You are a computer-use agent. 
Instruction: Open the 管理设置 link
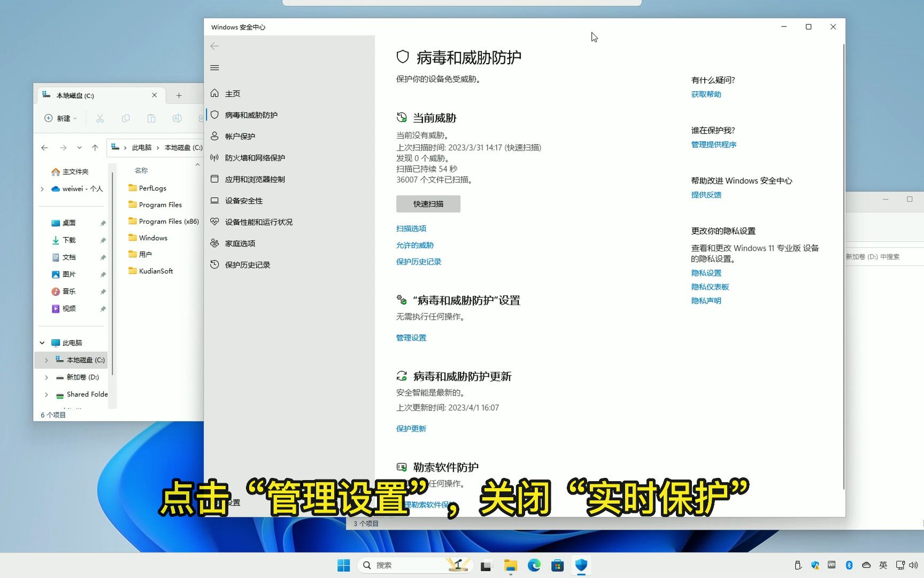[411, 337]
